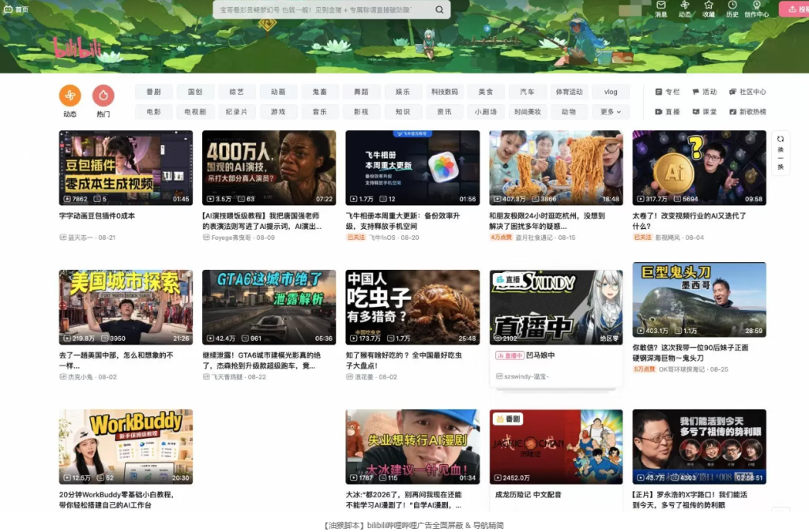Select the 体育运动 category
Viewport: 809px width, 532px height.
click(x=569, y=92)
